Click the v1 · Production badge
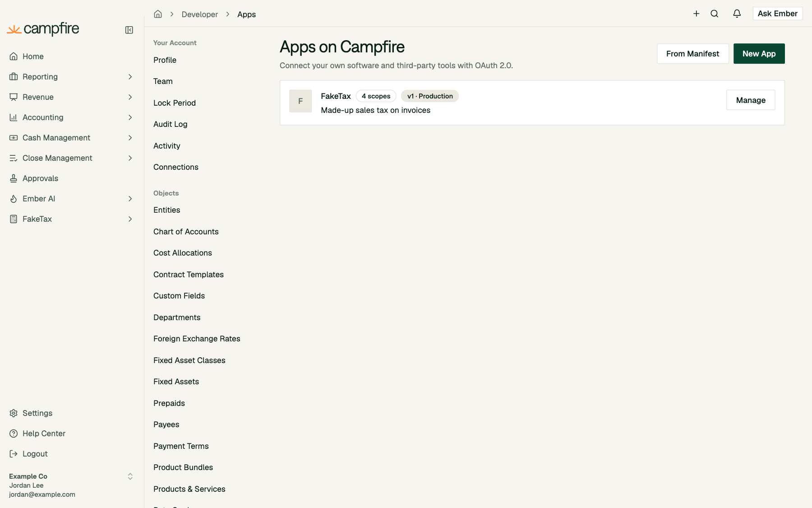This screenshot has height=508, width=812. 430,96
